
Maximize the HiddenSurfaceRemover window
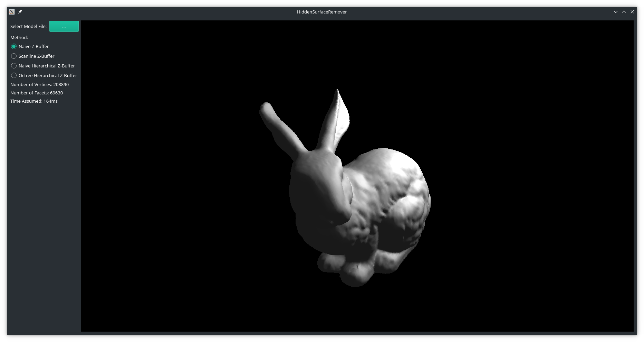tap(624, 12)
